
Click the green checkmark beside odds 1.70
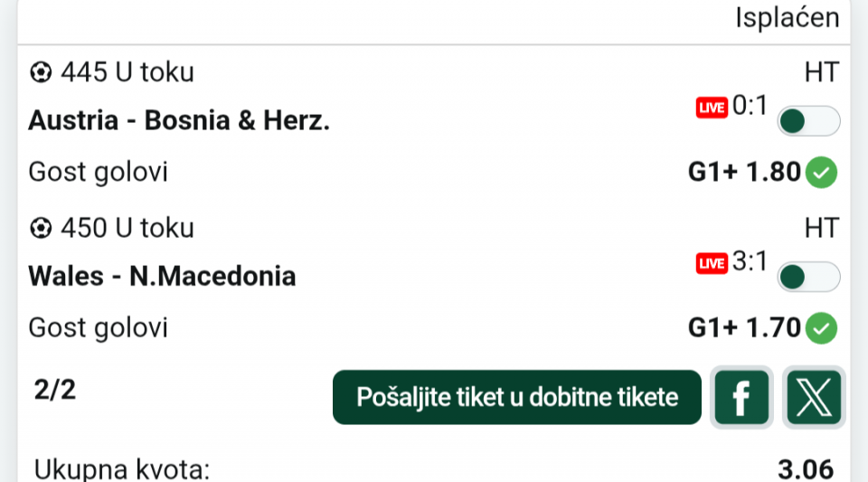pos(821,327)
